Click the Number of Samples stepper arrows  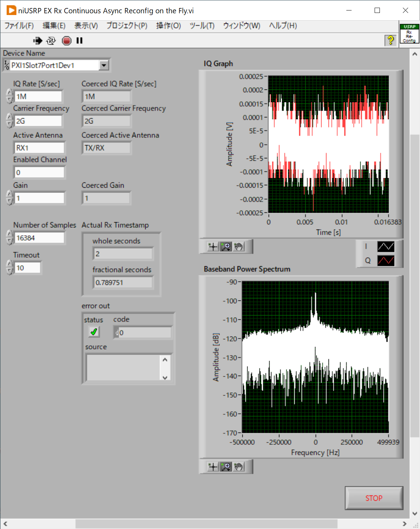[x=9, y=238]
